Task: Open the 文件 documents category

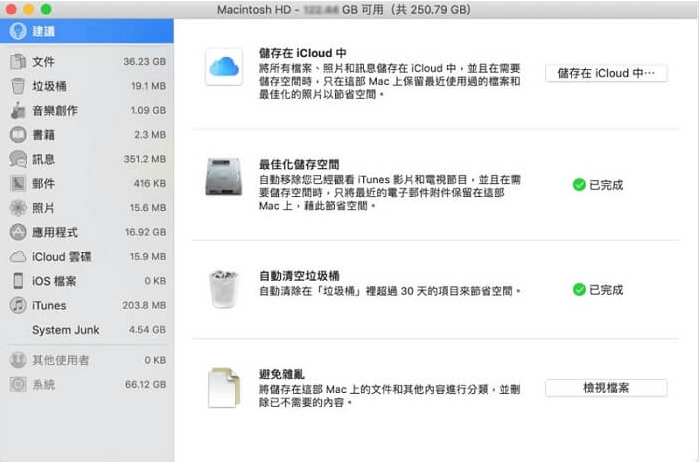Action: tap(43, 62)
